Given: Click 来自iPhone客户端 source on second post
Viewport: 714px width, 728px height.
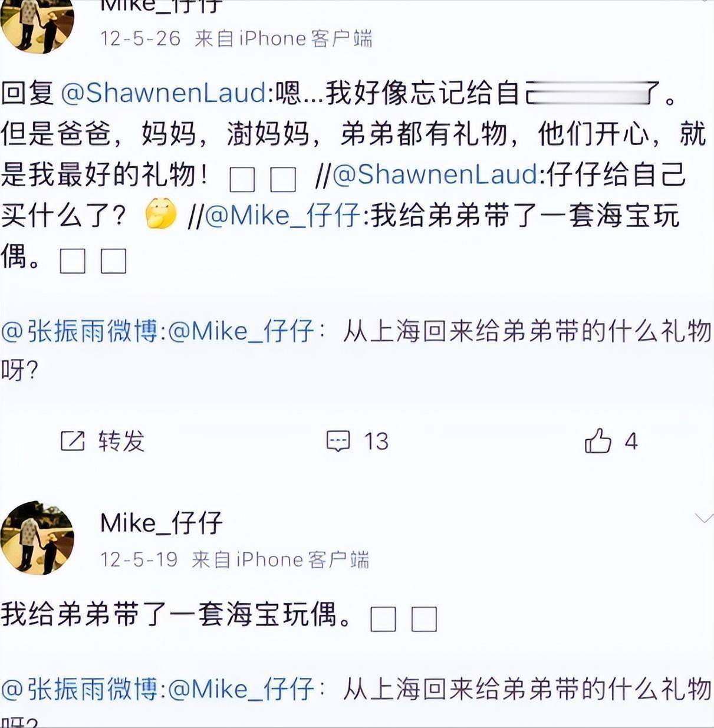Looking at the screenshot, I should pos(281,559).
